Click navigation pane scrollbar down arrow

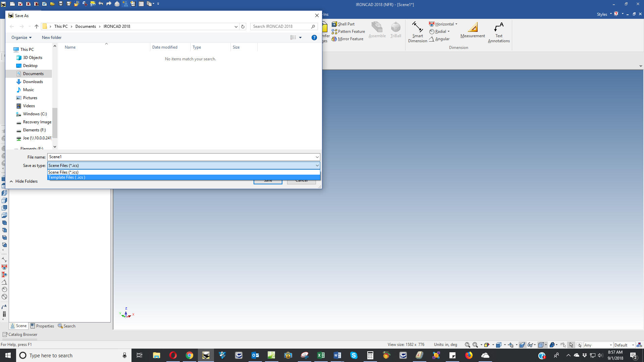[55, 147]
